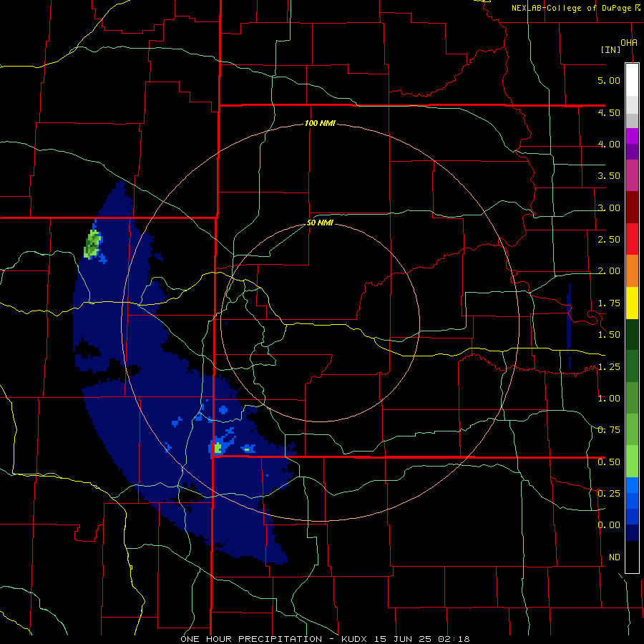Click the [IN] units label
This screenshot has width=644, height=644.
coord(610,49)
